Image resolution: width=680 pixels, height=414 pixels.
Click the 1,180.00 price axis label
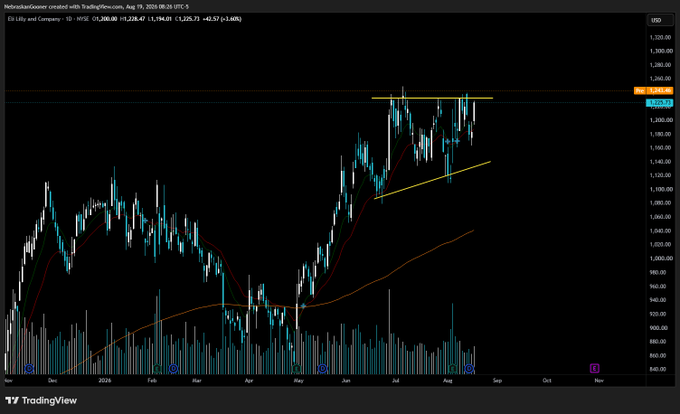coord(660,134)
